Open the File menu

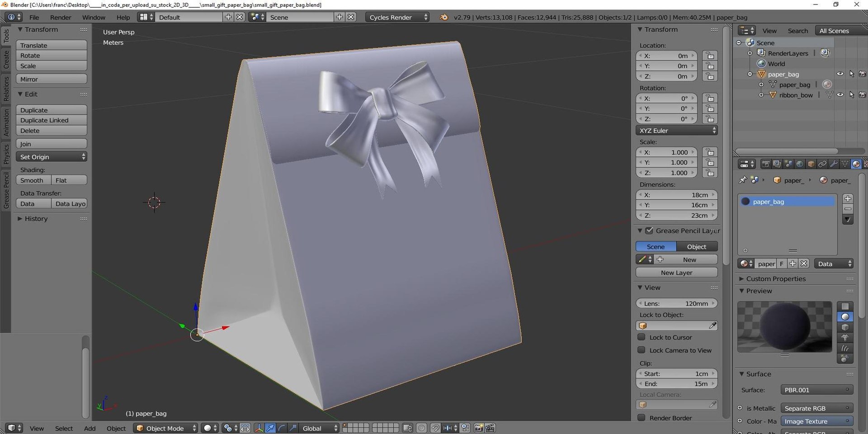34,17
